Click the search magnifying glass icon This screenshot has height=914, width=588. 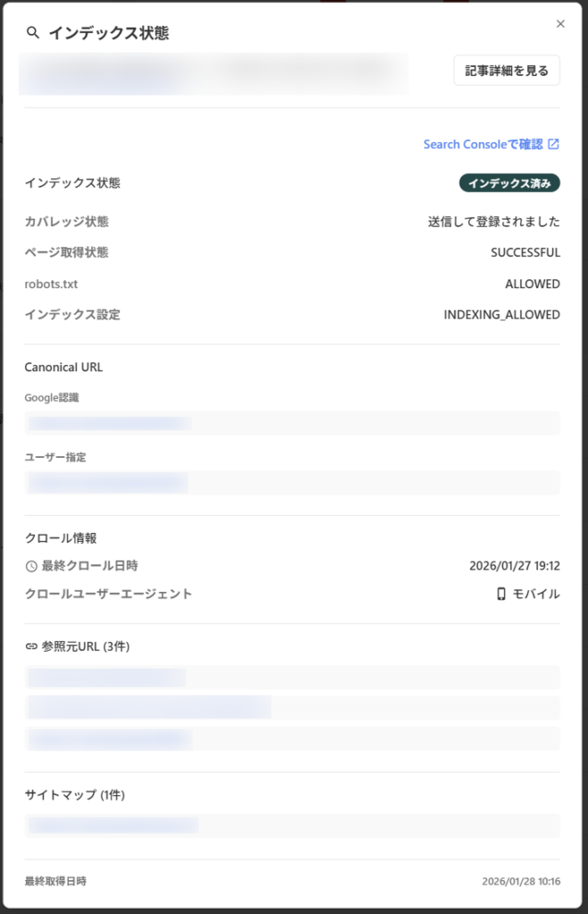tap(32, 32)
